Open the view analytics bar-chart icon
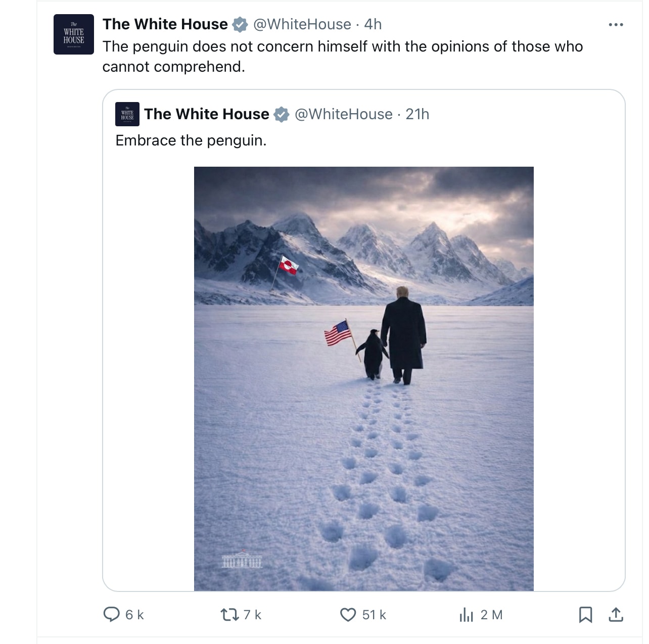Image resolution: width=649 pixels, height=644 pixels. click(x=466, y=615)
